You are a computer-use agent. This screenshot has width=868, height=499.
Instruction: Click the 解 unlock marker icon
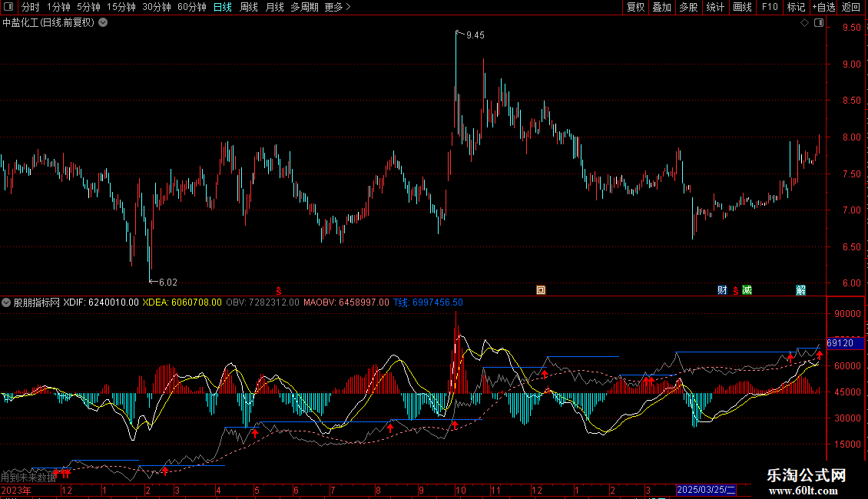[x=800, y=290]
